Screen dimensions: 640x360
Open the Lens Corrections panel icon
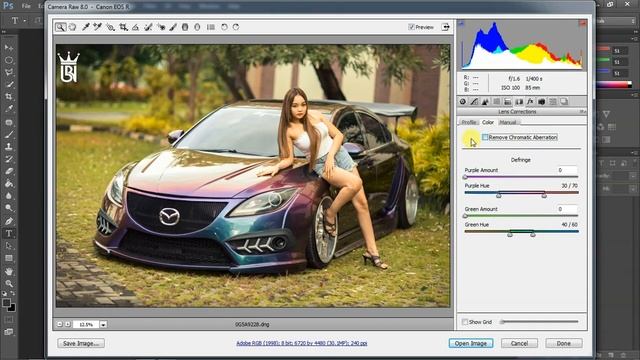(519, 102)
